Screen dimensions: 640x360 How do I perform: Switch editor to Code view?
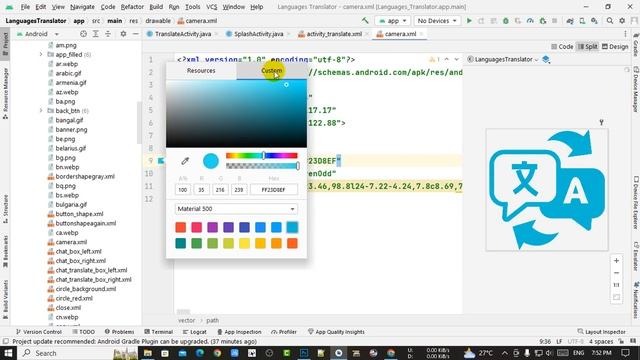562,47
